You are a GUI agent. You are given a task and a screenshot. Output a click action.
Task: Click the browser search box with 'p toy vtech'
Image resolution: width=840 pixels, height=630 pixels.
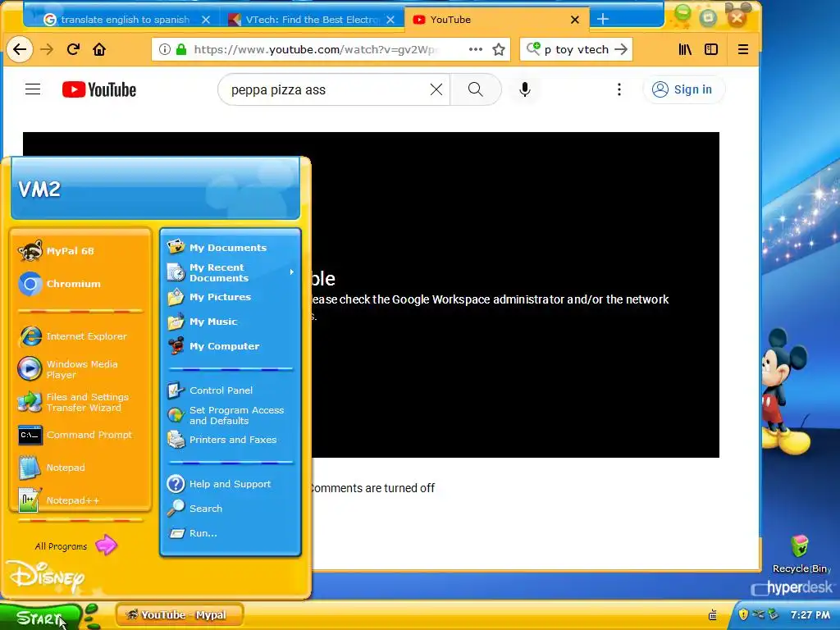(577, 50)
